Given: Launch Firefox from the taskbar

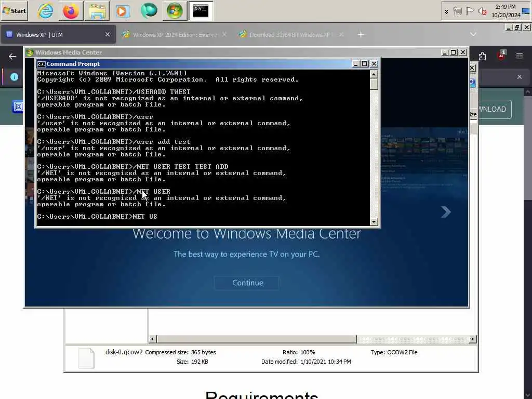Looking at the screenshot, I should click(71, 11).
